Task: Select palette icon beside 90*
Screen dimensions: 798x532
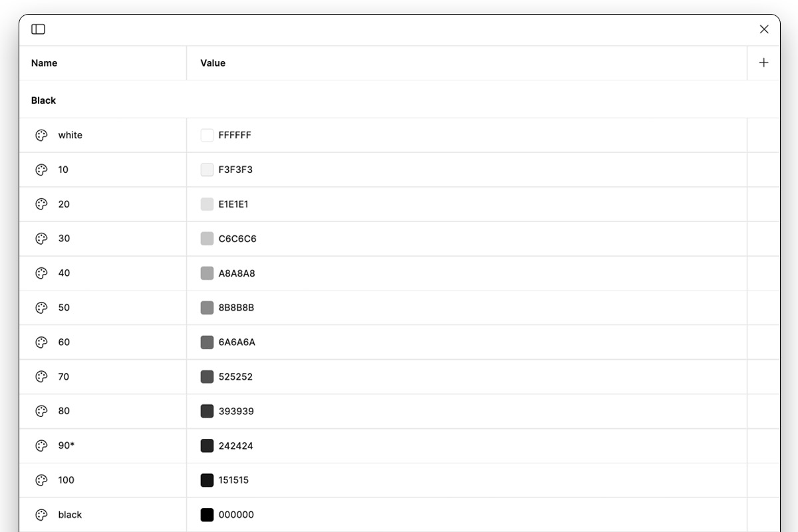Action: (x=41, y=446)
